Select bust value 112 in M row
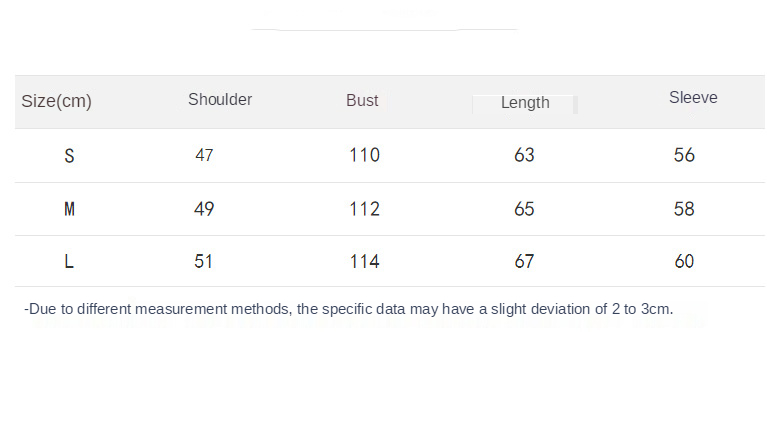 364,209
